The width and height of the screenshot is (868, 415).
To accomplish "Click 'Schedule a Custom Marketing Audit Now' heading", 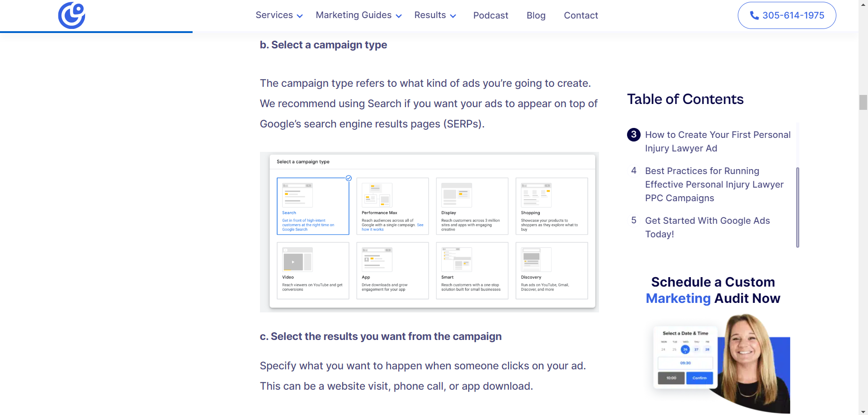I will (713, 290).
